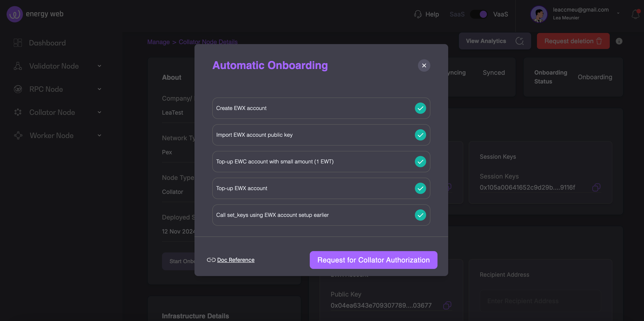Expand the RPC Node sidebar section
Viewport: 644px width, 321px height.
click(100, 89)
